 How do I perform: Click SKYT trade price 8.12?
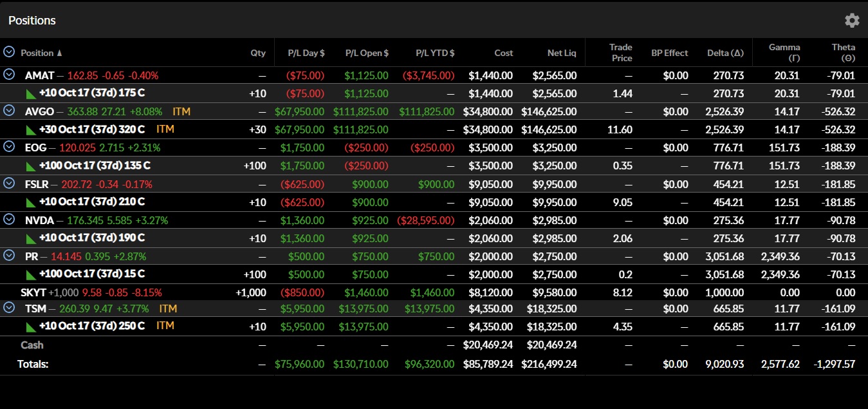click(x=623, y=292)
